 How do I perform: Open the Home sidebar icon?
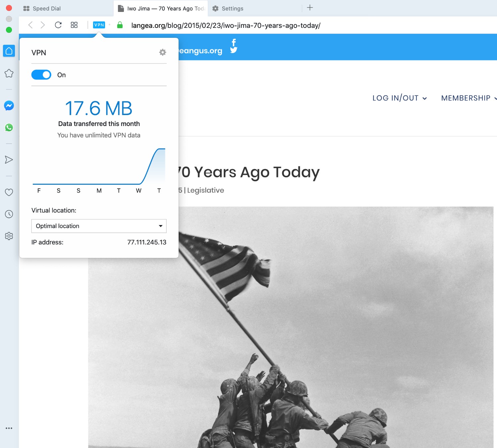9,51
